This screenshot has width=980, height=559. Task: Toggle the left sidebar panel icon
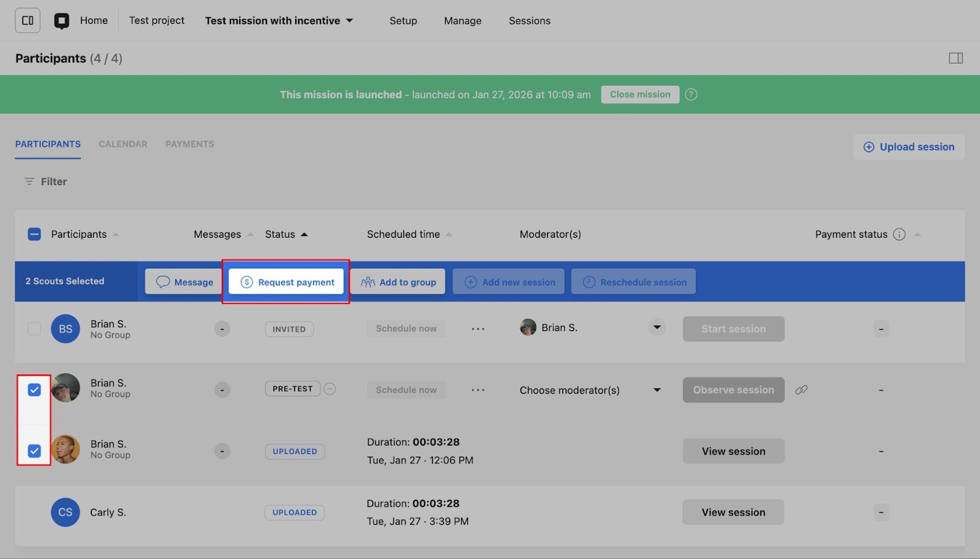(x=28, y=20)
